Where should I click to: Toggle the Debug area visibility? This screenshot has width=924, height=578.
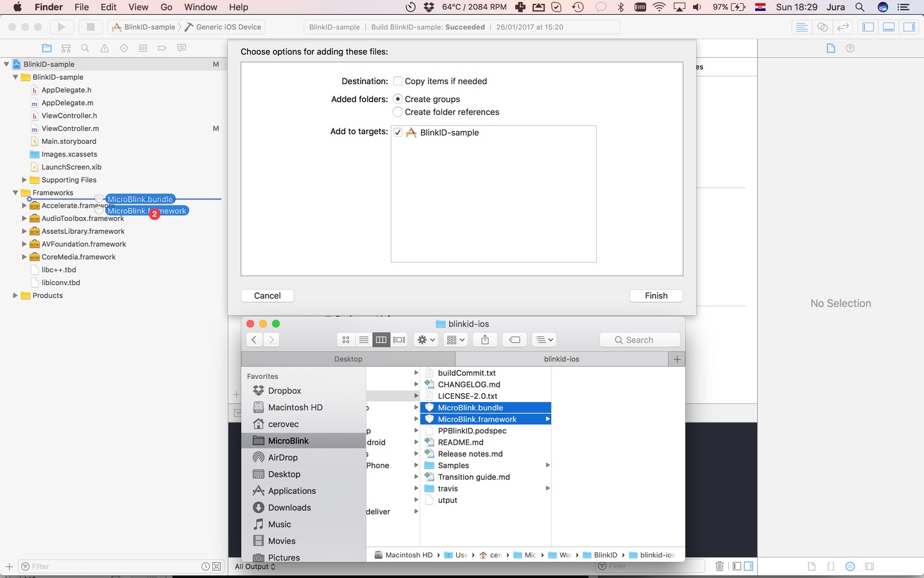889,27
